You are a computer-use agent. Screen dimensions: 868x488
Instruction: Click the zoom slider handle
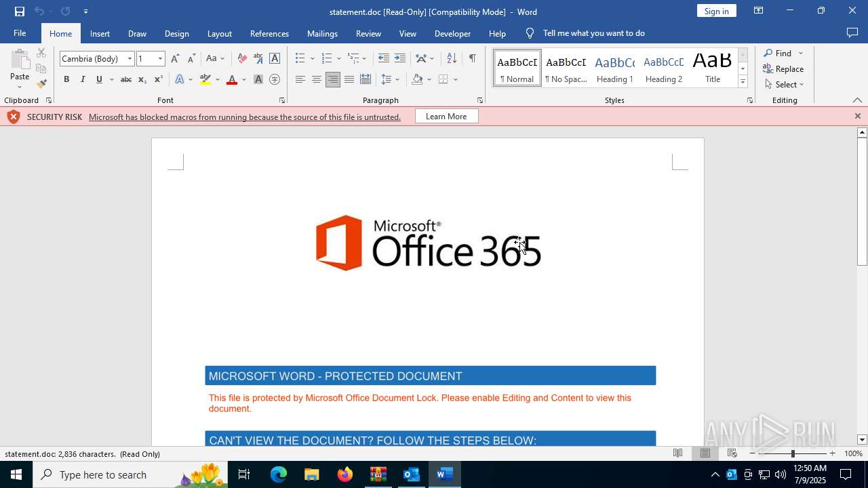point(793,453)
